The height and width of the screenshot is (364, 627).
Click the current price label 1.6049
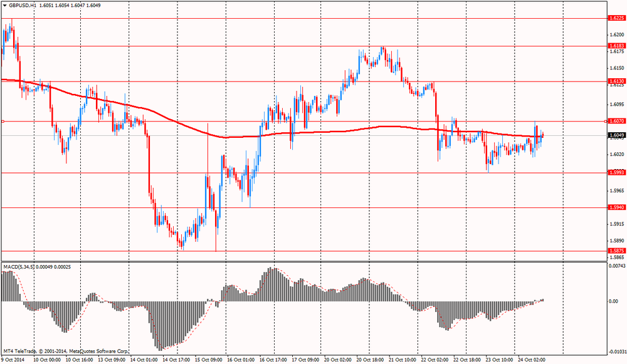[x=616, y=135]
